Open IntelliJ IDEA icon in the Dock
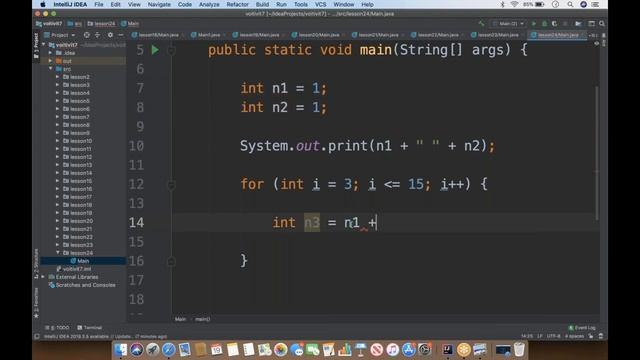 tap(447, 350)
